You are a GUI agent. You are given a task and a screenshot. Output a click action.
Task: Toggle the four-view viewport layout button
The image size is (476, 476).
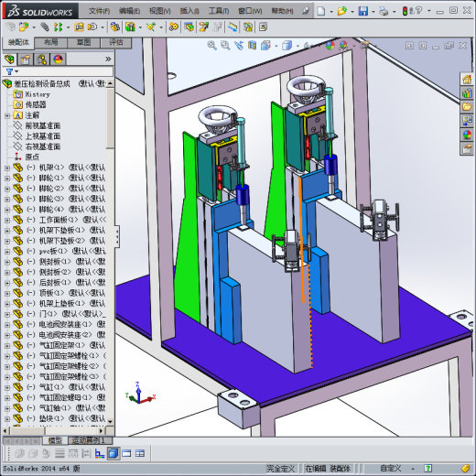(140, 454)
